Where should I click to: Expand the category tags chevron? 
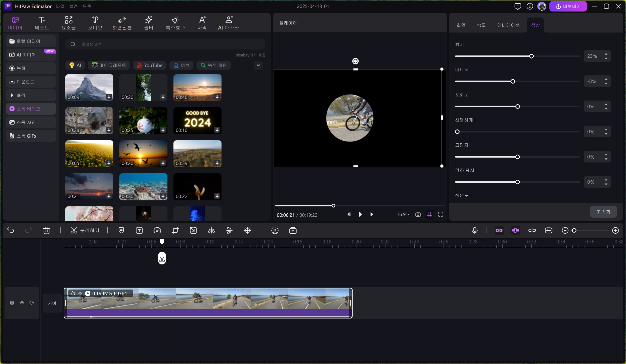click(x=258, y=65)
